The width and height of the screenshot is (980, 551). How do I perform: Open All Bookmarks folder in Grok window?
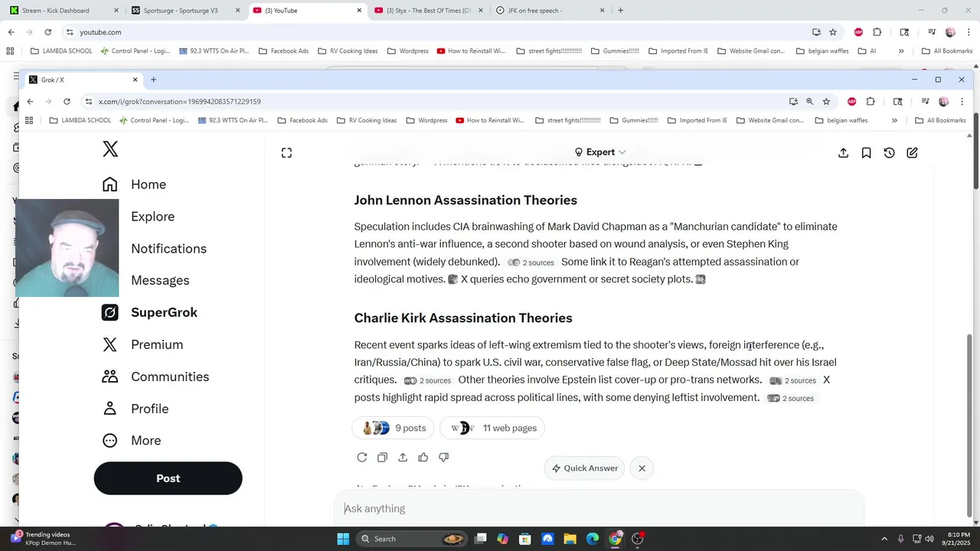pos(939,120)
